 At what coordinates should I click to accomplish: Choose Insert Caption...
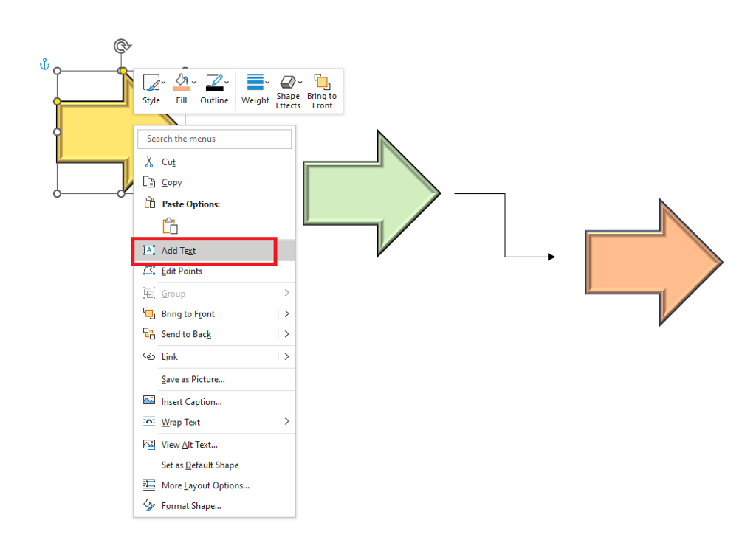click(215, 402)
